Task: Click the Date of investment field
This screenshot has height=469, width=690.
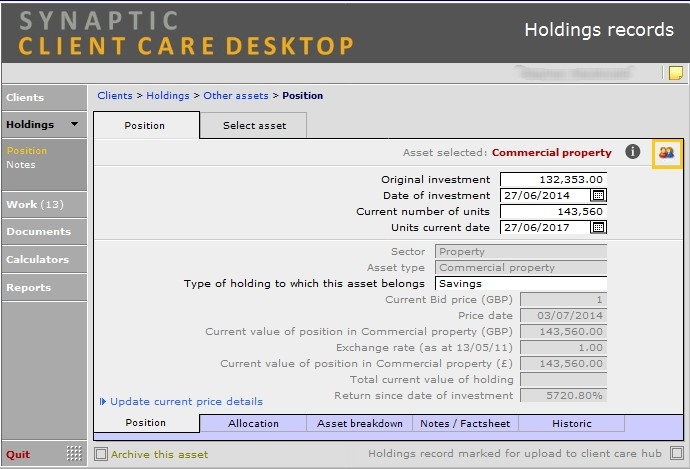Action: pyautogui.click(x=545, y=195)
